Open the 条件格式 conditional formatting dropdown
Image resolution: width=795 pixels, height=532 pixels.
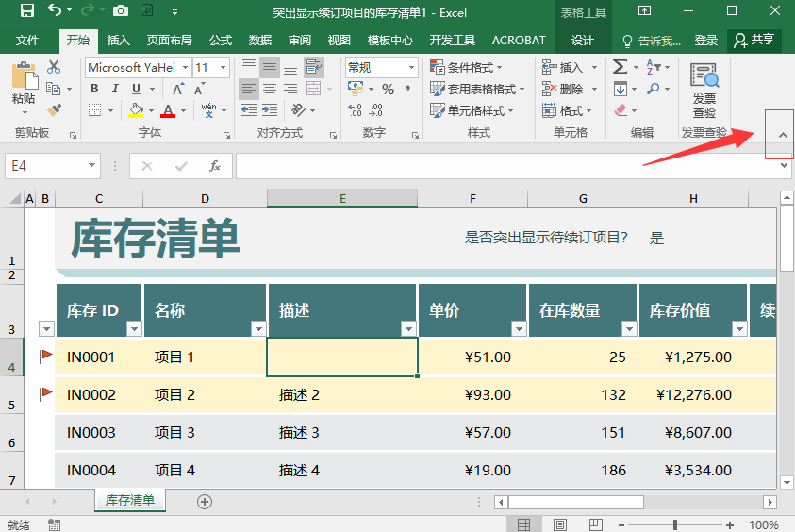click(466, 67)
